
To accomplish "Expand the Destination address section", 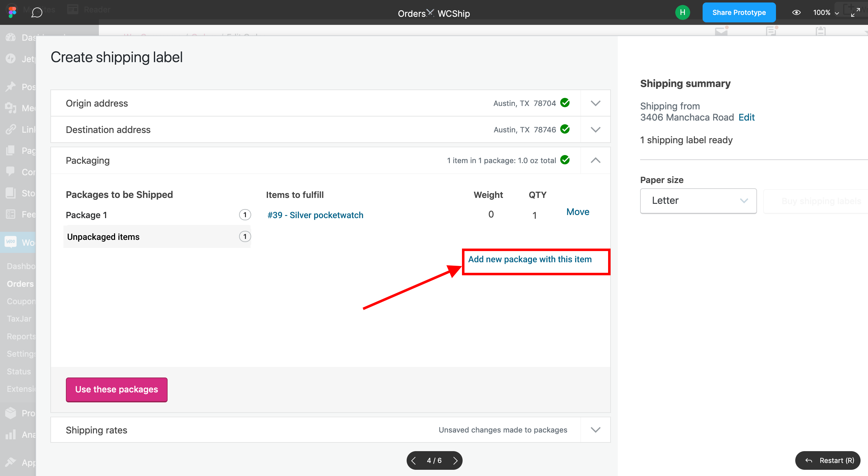I will [595, 130].
